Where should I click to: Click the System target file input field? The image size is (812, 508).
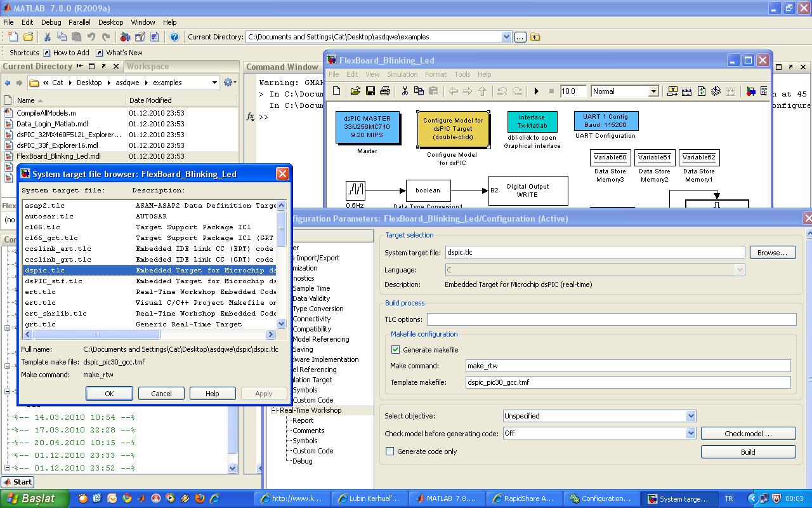pos(595,252)
